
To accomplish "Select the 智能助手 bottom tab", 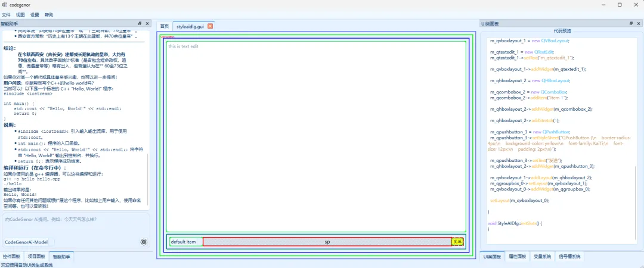I will (x=61, y=257).
